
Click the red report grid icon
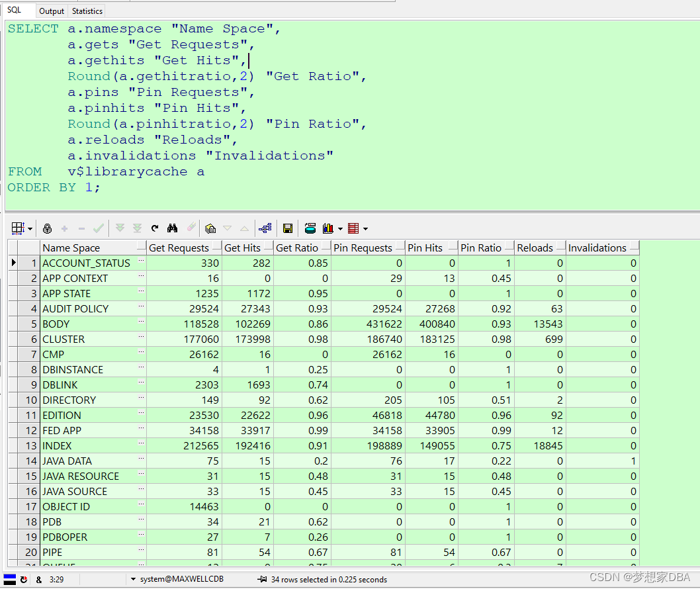(x=353, y=228)
